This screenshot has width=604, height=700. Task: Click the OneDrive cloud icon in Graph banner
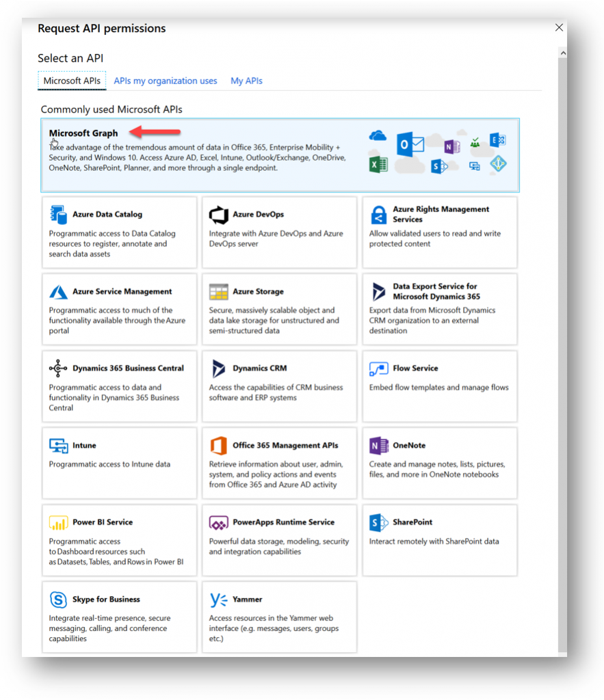378,135
